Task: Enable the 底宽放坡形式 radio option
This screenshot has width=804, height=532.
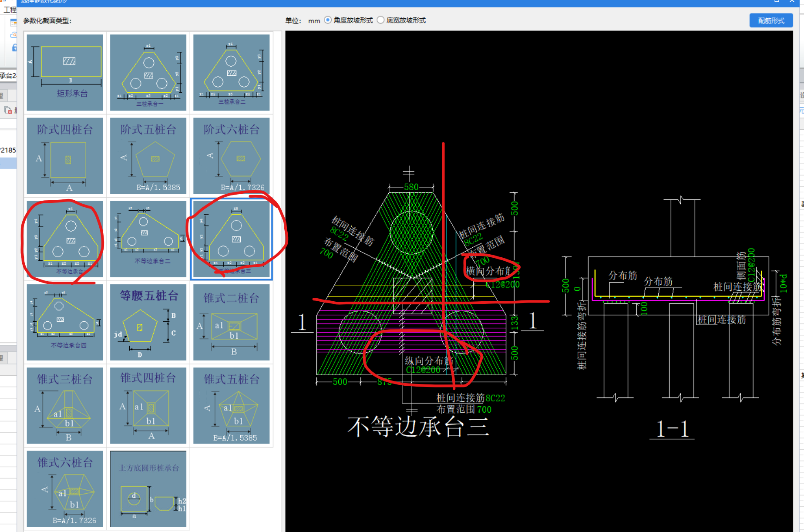Action: [x=381, y=20]
